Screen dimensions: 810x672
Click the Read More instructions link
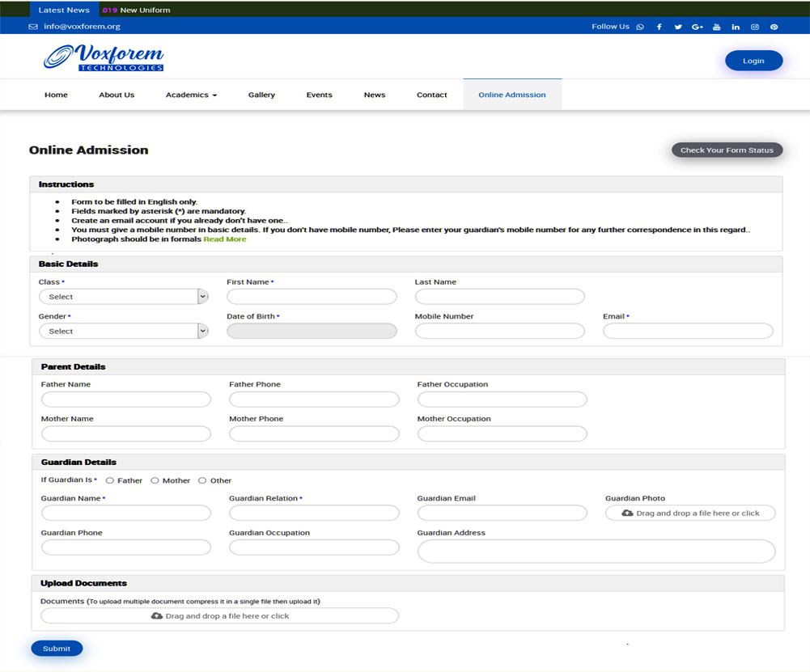tap(225, 239)
